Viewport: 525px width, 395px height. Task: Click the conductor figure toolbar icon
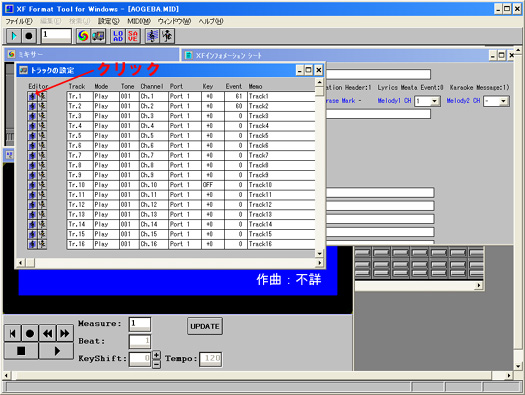pyautogui.click(x=167, y=36)
